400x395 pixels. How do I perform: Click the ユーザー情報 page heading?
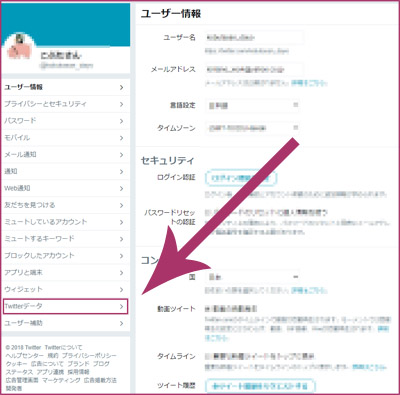pyautogui.click(x=171, y=14)
